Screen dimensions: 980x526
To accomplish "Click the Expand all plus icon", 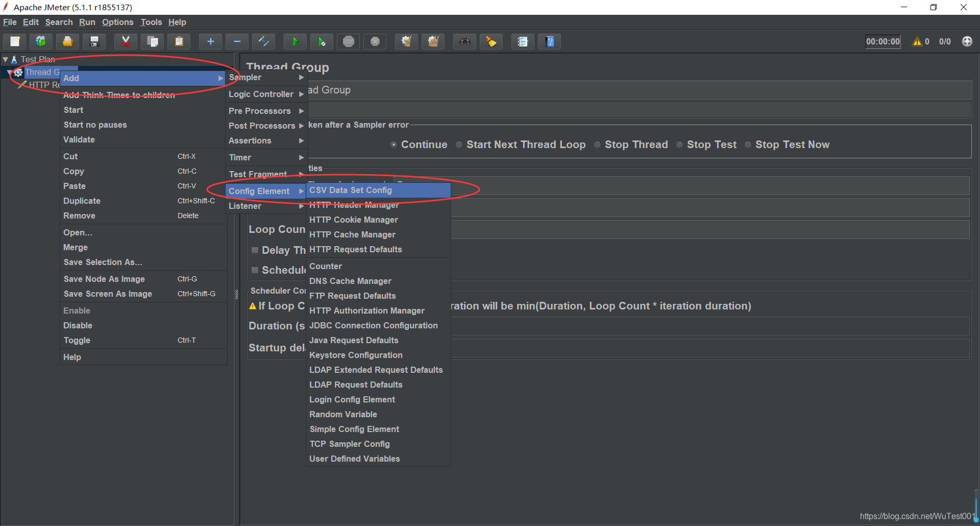I will [x=210, y=41].
